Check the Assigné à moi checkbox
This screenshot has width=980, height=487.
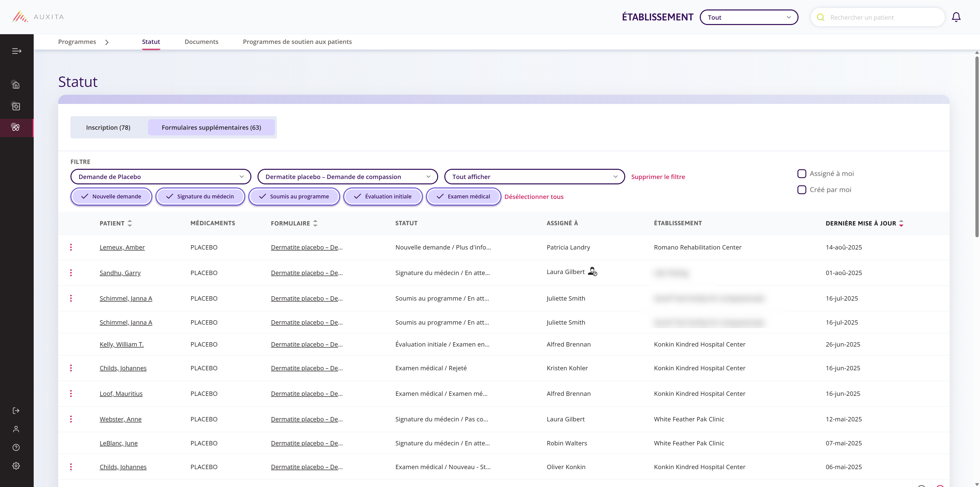point(802,174)
